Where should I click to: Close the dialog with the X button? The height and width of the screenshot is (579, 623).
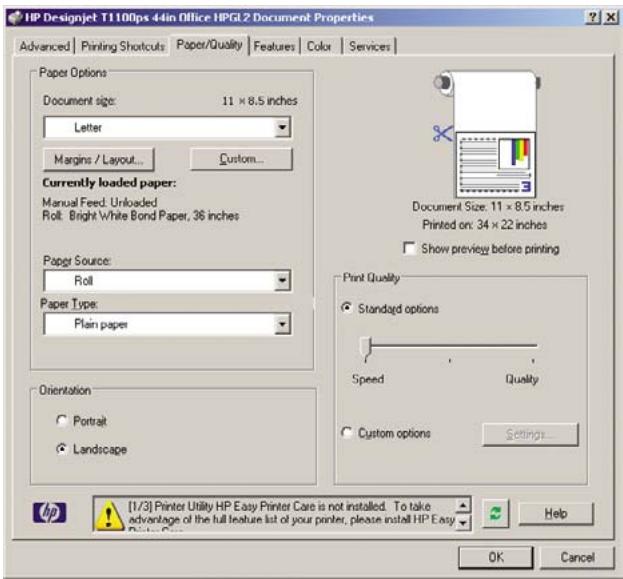610,17
